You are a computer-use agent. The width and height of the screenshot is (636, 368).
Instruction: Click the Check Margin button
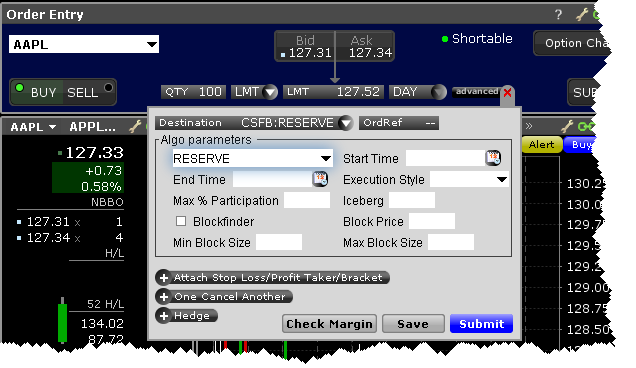click(329, 324)
